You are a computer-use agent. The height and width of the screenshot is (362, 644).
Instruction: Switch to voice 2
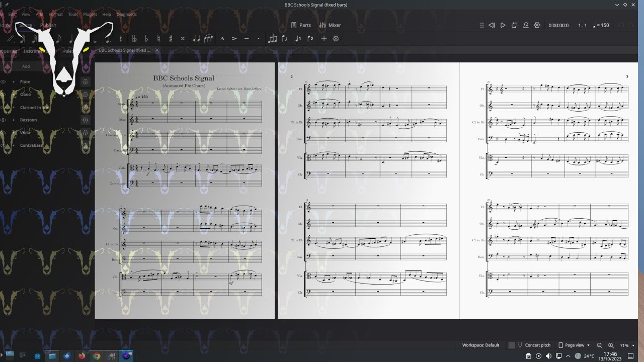click(x=310, y=39)
